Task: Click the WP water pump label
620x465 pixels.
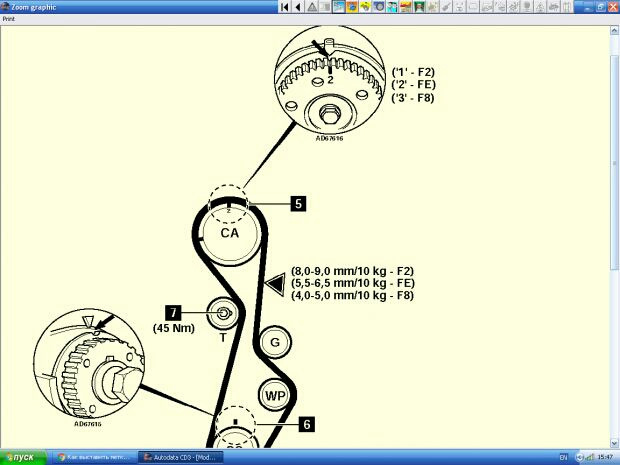Action: [x=275, y=395]
